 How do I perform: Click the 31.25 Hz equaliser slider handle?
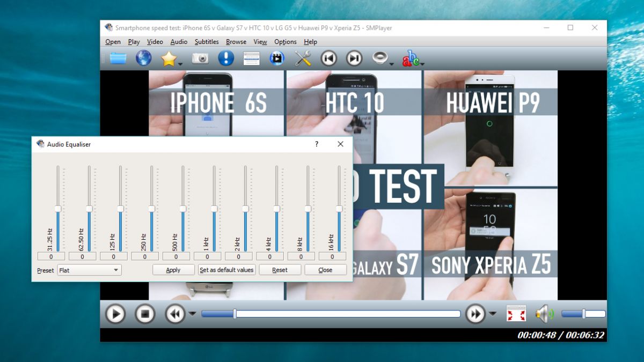click(58, 209)
